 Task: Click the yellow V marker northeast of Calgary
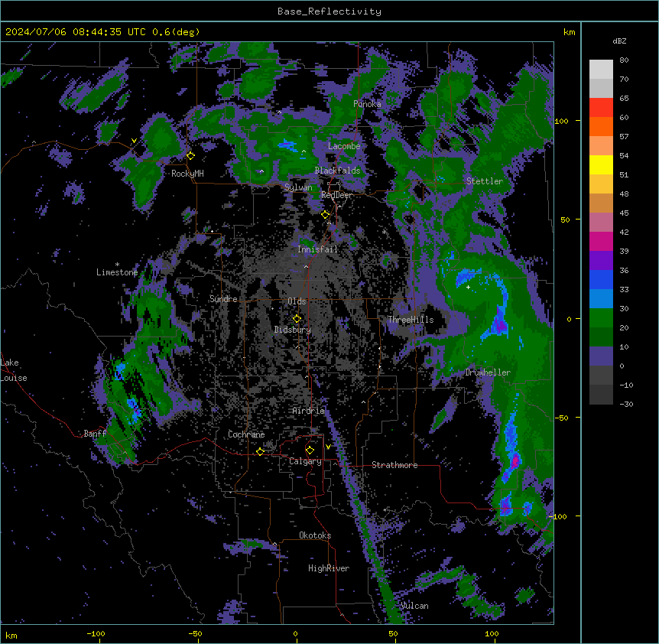tap(328, 447)
